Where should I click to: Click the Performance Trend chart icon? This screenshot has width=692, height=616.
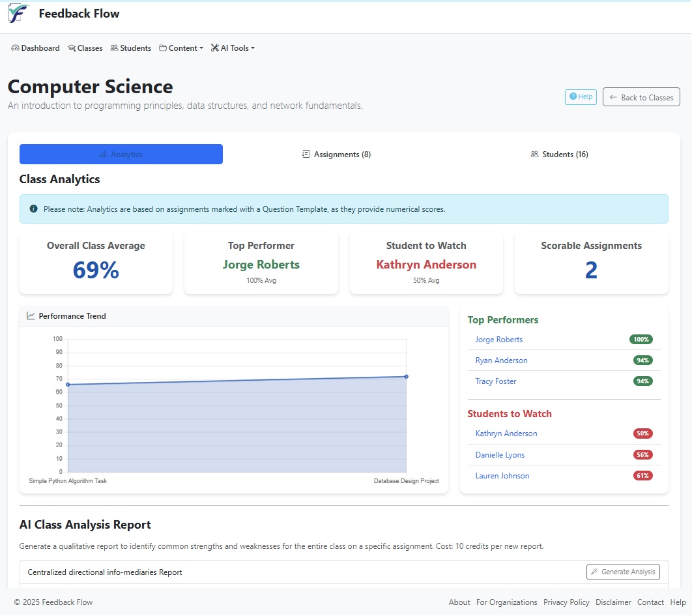point(31,315)
